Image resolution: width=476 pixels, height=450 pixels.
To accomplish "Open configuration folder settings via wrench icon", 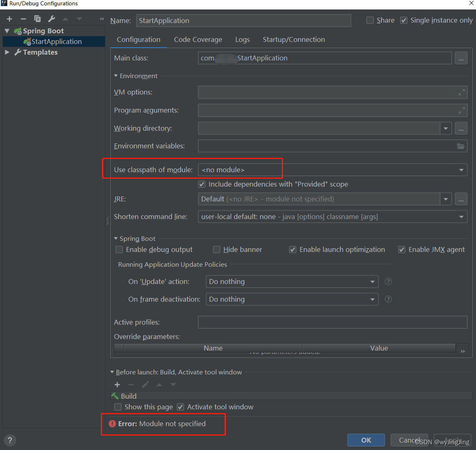I will pos(51,18).
